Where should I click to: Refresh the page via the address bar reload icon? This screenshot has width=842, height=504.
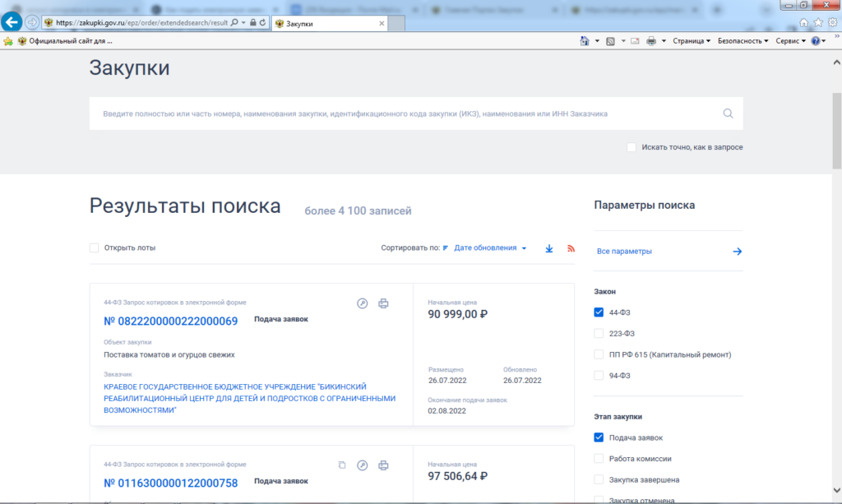click(262, 23)
